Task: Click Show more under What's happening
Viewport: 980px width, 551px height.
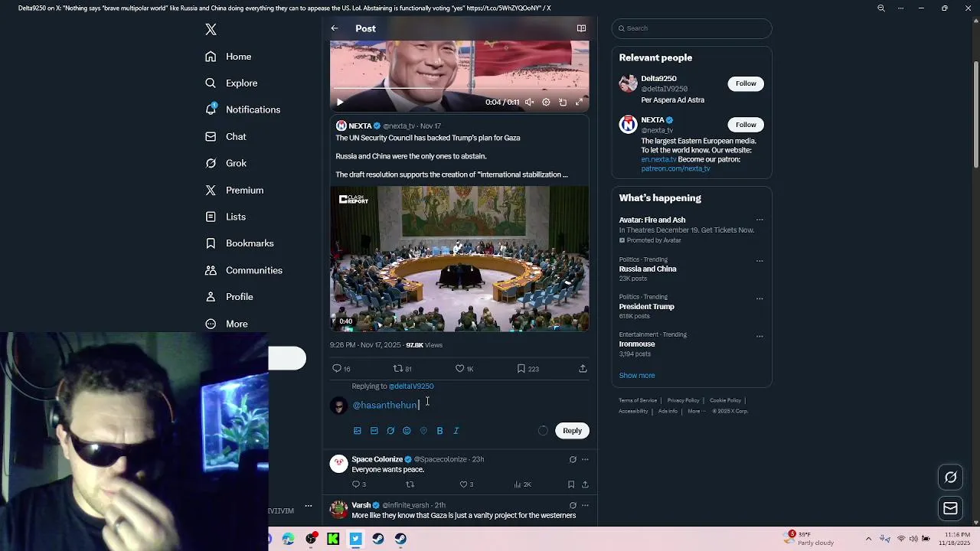Action: (x=637, y=376)
